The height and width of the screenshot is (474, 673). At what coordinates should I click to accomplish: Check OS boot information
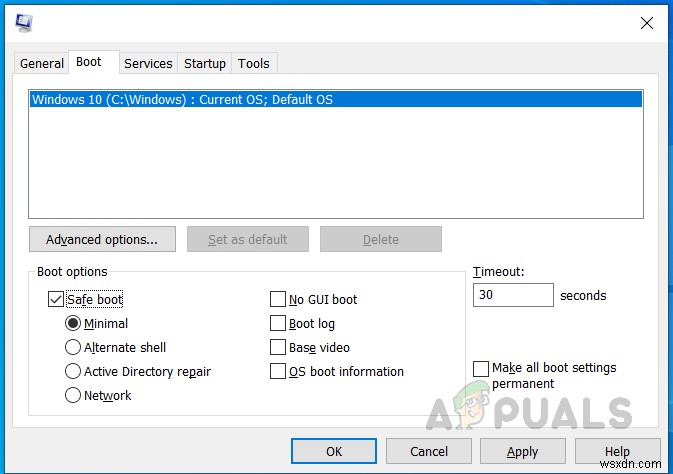278,371
